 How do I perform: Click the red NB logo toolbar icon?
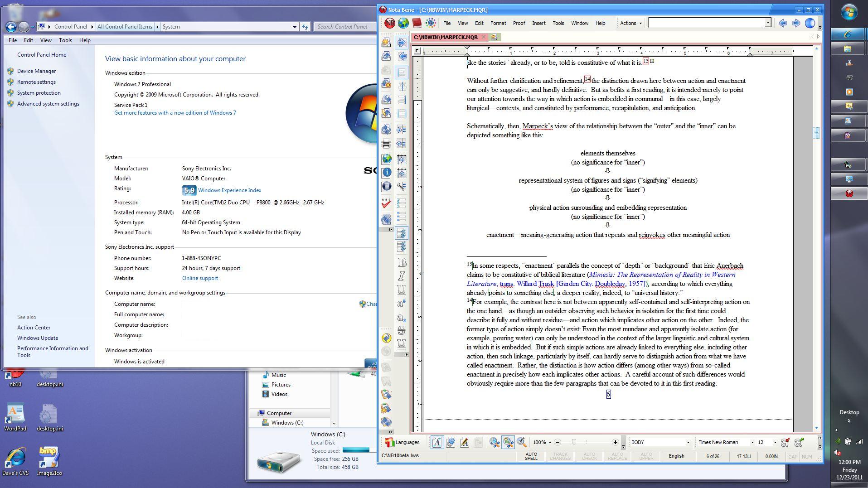coord(389,23)
